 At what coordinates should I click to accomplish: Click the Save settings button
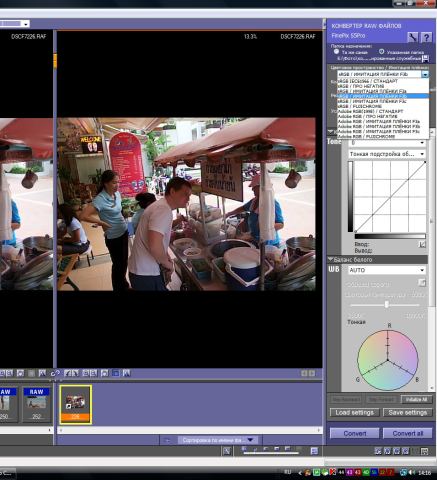[x=408, y=412]
